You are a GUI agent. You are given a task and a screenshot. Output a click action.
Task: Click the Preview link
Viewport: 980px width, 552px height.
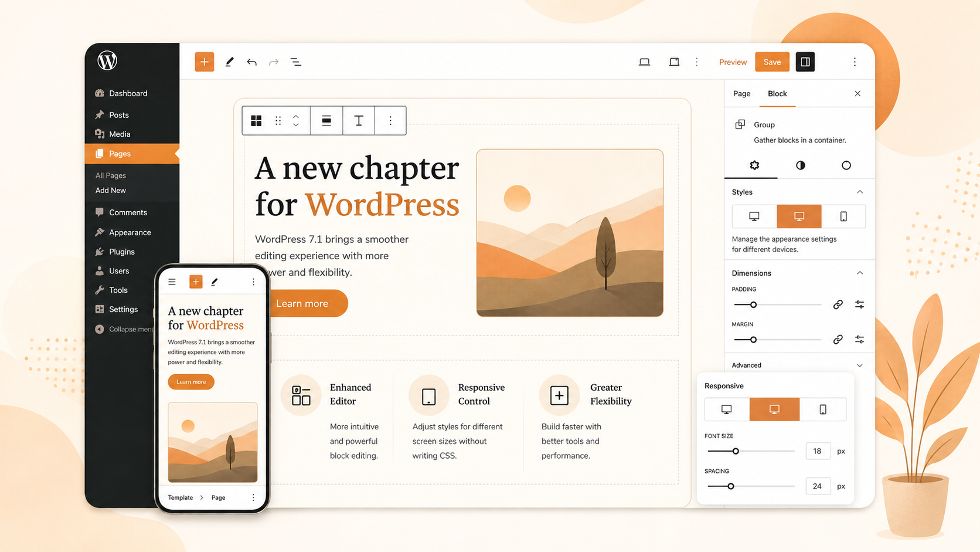(733, 62)
